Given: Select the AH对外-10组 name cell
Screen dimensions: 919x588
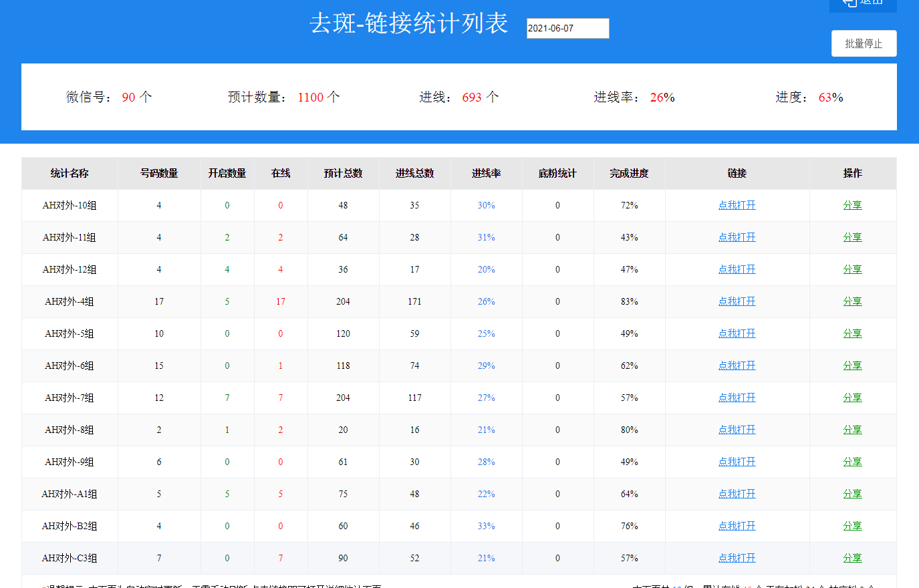Looking at the screenshot, I should pos(70,205).
